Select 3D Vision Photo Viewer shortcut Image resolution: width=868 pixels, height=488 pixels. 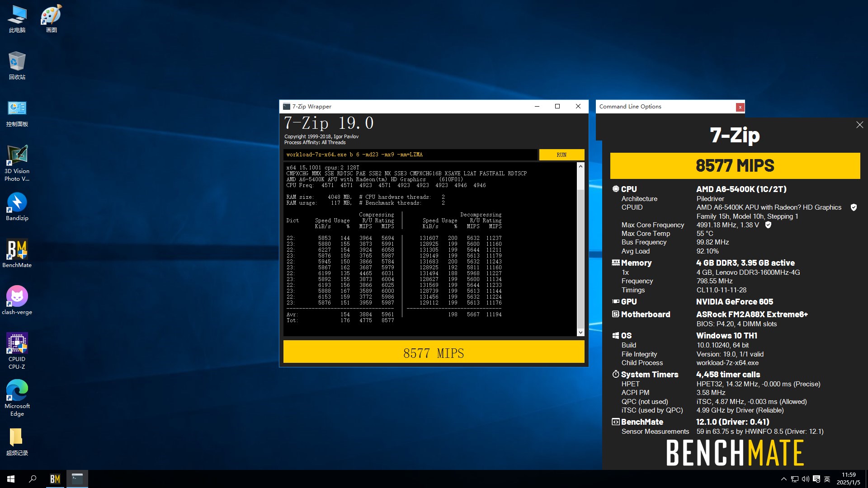coord(17,164)
